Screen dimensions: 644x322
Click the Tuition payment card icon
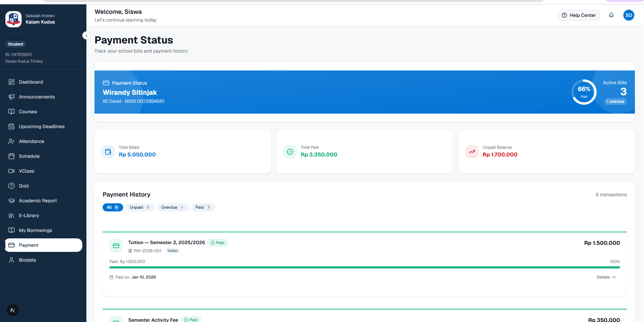[116, 246]
